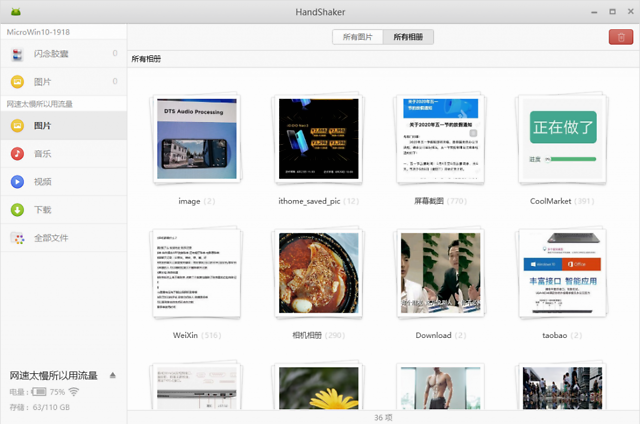Open the 音乐 music category
Screen dimensions: 640x424
(64, 153)
